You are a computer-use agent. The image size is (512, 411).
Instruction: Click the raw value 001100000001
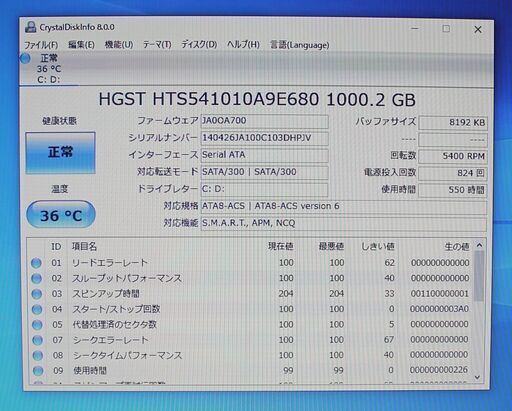click(440, 294)
